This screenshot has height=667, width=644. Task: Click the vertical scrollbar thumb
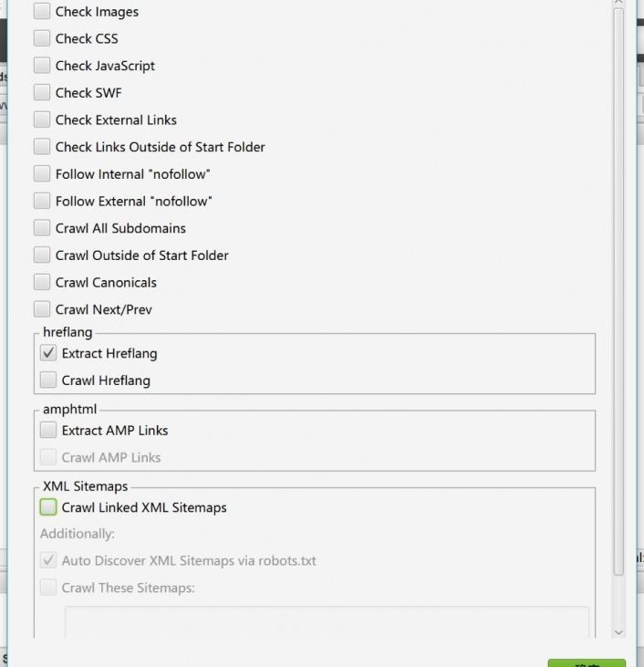point(618,292)
